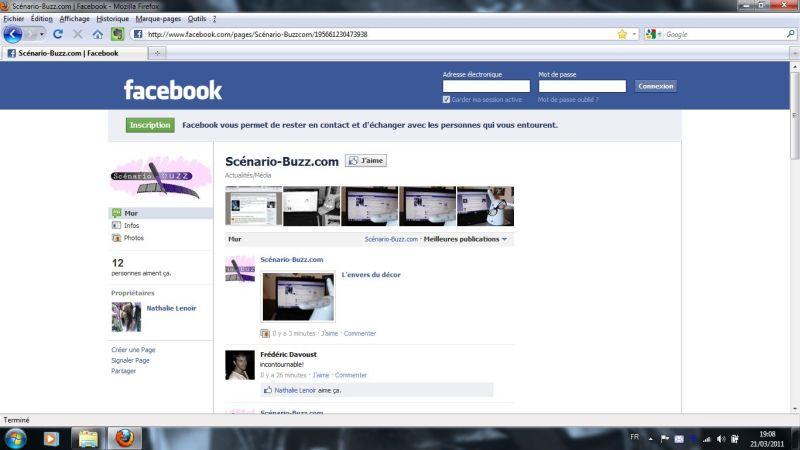Open the last photo thumbnail with white lamp
The image size is (800, 450).
click(x=485, y=206)
